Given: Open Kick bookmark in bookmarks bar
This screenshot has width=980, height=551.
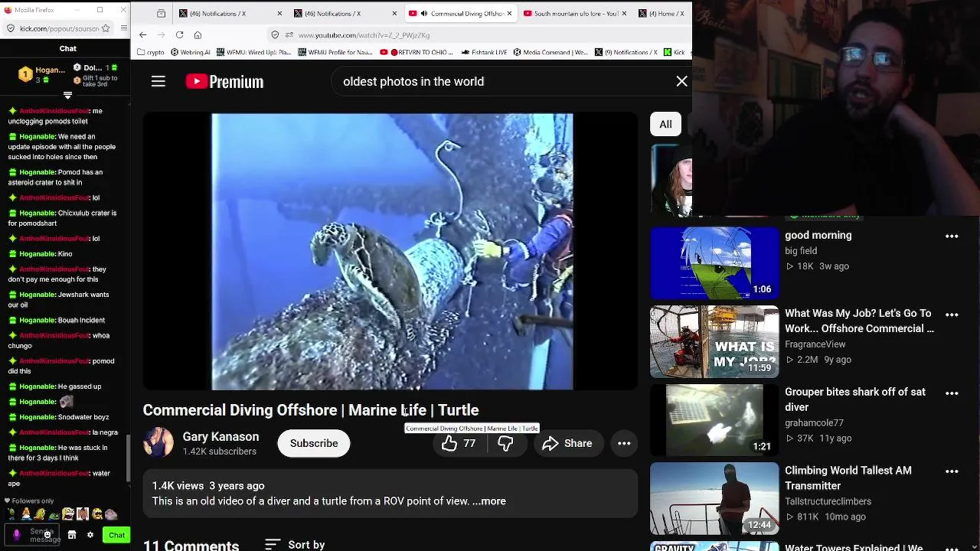Looking at the screenshot, I should coord(674,52).
